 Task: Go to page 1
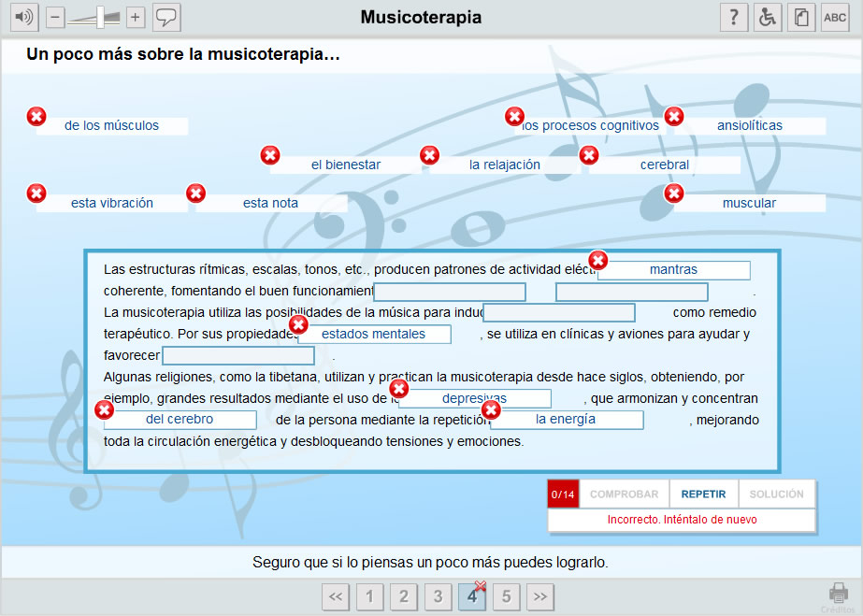pos(370,596)
